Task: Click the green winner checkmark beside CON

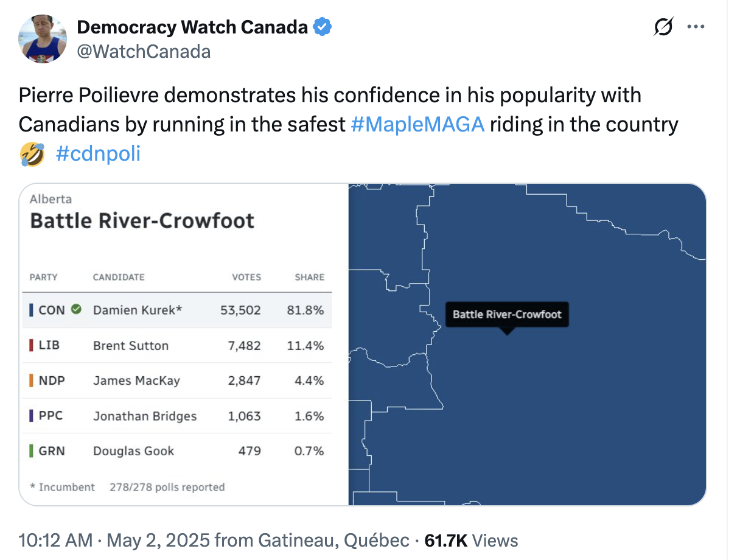Action: (76, 309)
